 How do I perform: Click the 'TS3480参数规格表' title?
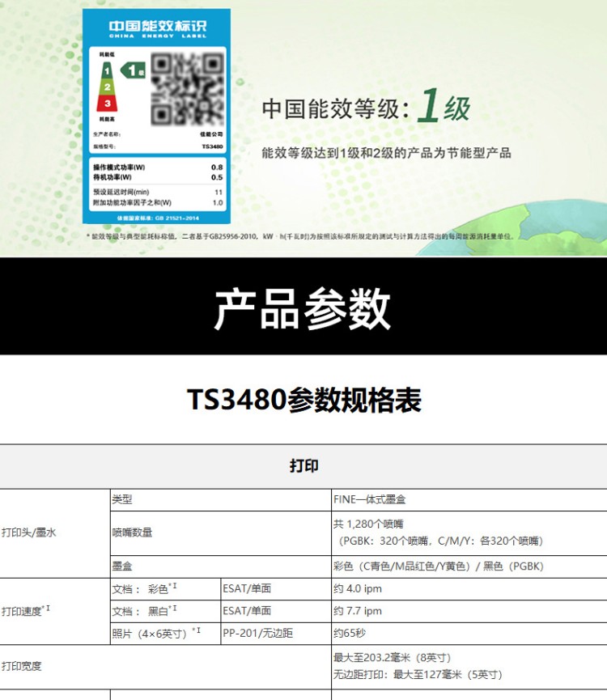(x=304, y=400)
